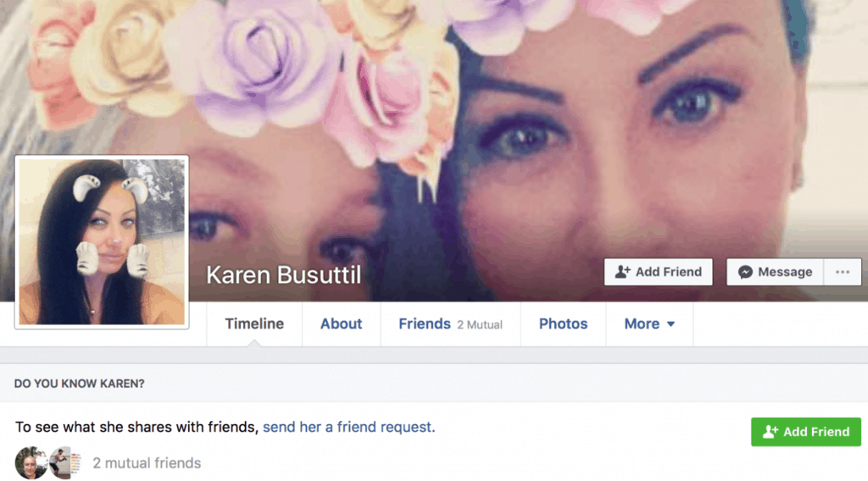This screenshot has height=481, width=868.
Task: Click the 2 Mutual friends count
Action: tap(480, 325)
